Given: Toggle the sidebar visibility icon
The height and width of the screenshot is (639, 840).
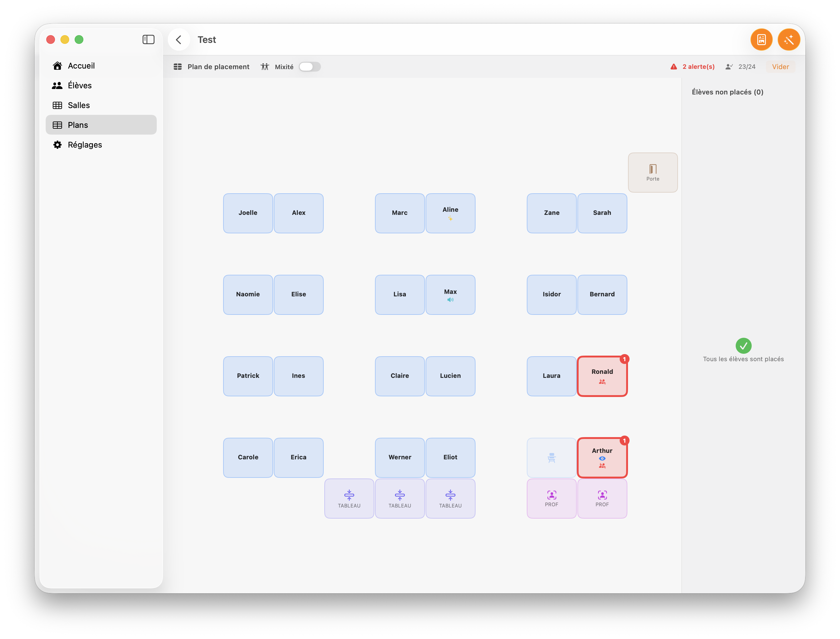Looking at the screenshot, I should pos(148,40).
